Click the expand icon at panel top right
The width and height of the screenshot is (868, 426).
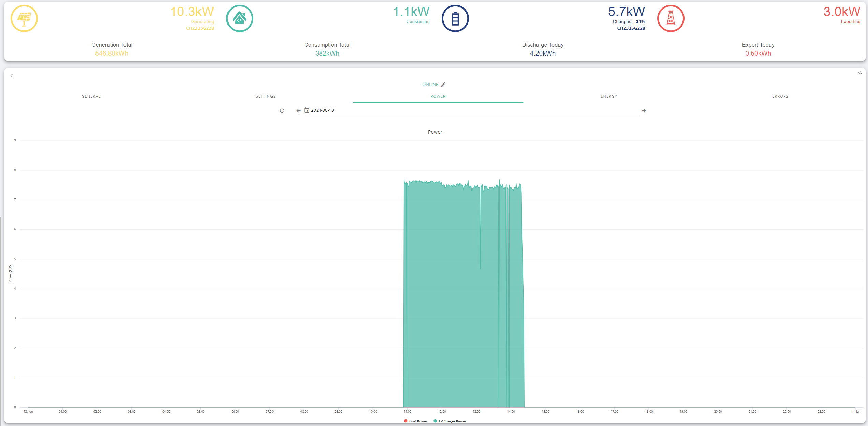[x=860, y=73]
